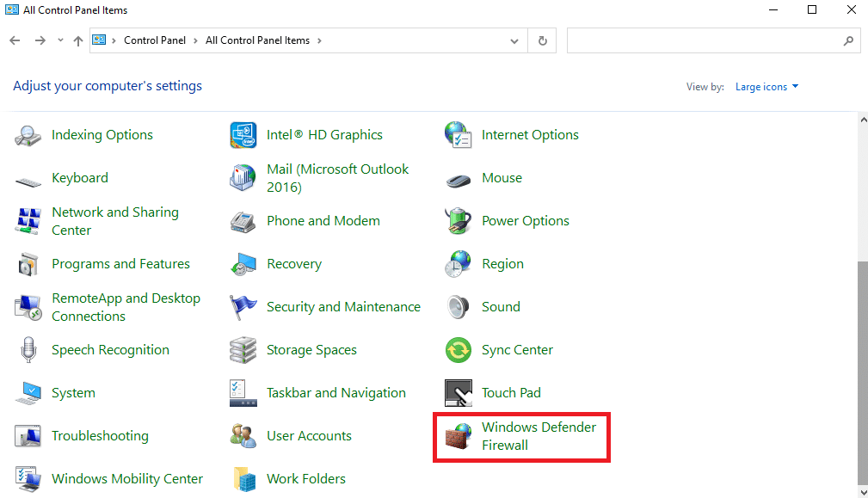The image size is (868, 498).
Task: Click the Taskbar and Navigation icon
Action: [x=243, y=393]
